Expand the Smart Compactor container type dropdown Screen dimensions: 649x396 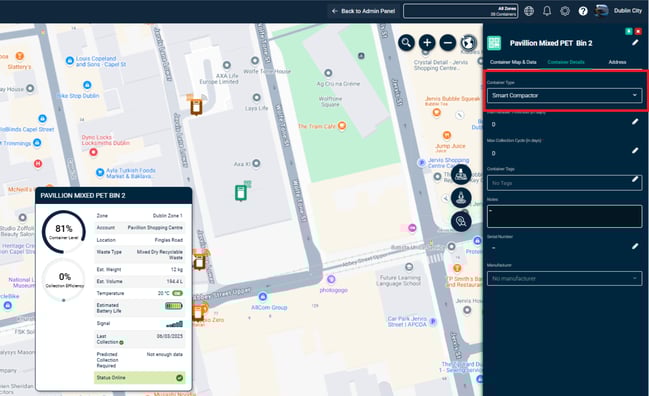(564, 95)
